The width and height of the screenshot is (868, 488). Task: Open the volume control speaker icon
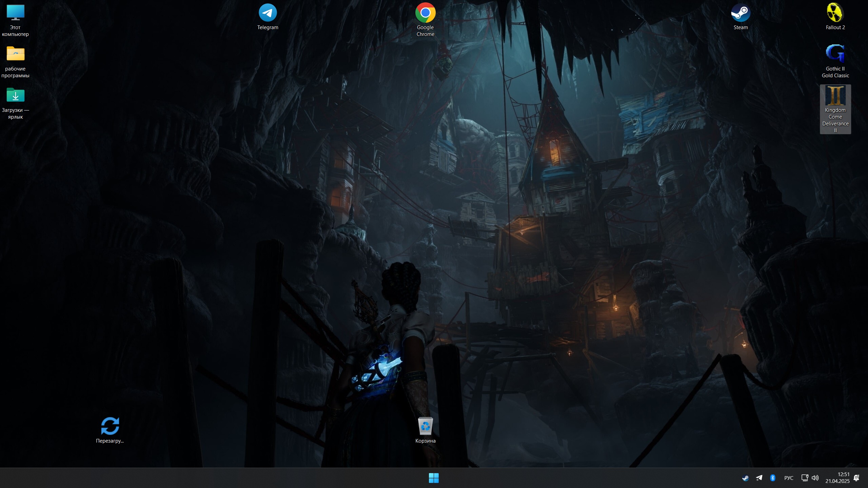point(815,478)
